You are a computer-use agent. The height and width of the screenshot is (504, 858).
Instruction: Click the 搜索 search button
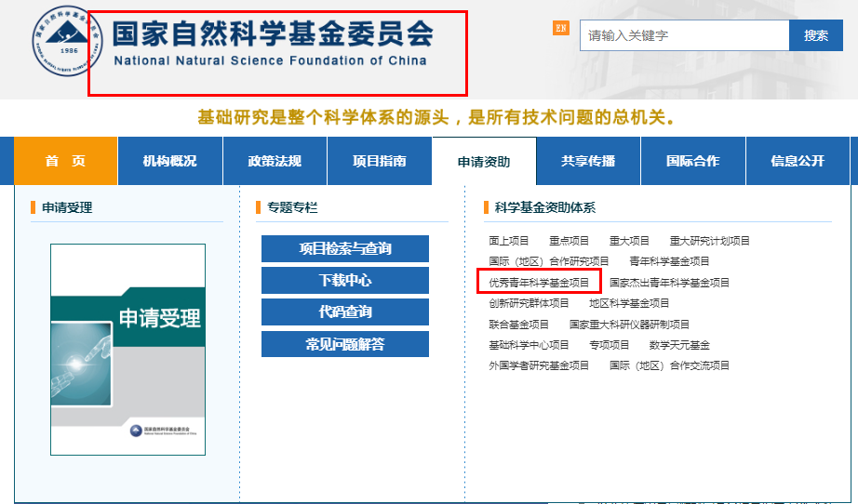(816, 35)
